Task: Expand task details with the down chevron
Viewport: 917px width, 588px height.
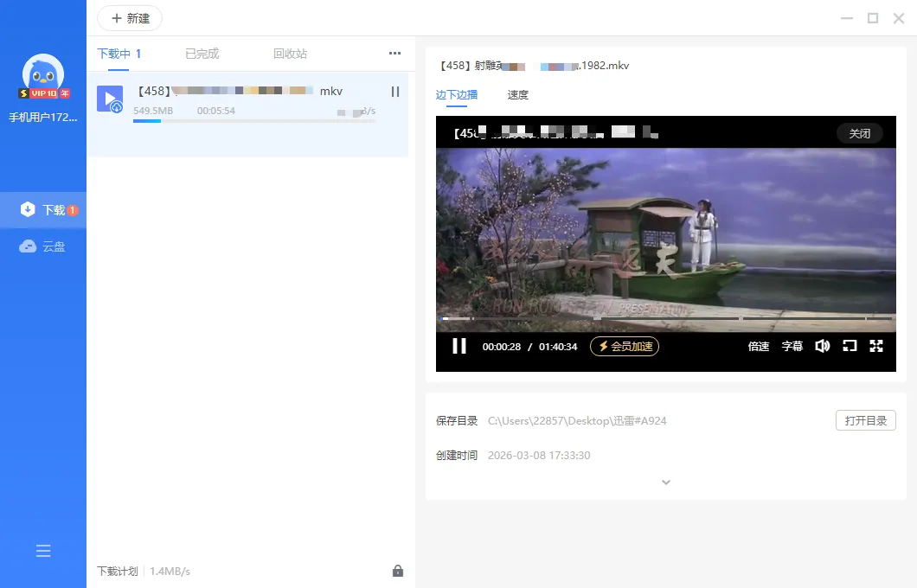Action: point(666,483)
